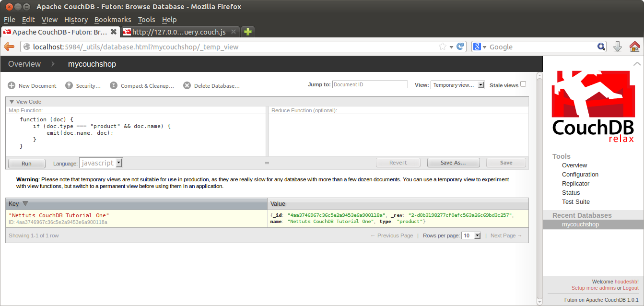Image resolution: width=644 pixels, height=306 pixels.
Task: Open the Firefox downloads arrow
Action: (618, 47)
